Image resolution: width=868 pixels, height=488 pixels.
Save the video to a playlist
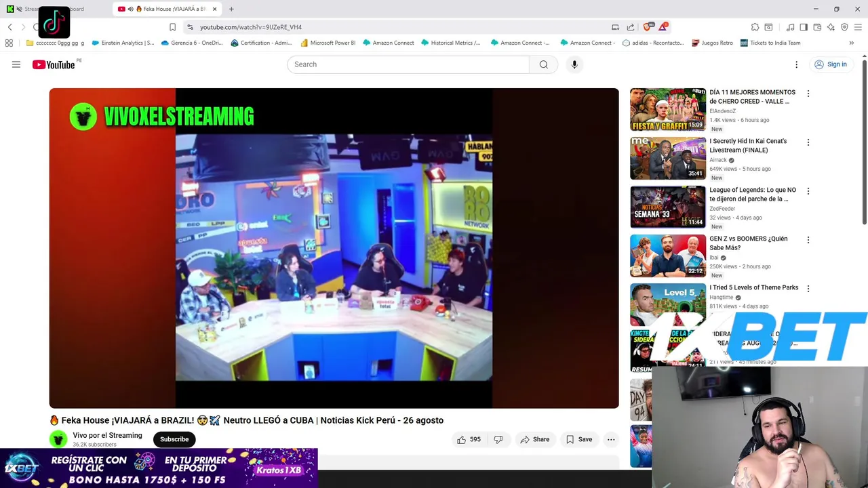(x=579, y=439)
